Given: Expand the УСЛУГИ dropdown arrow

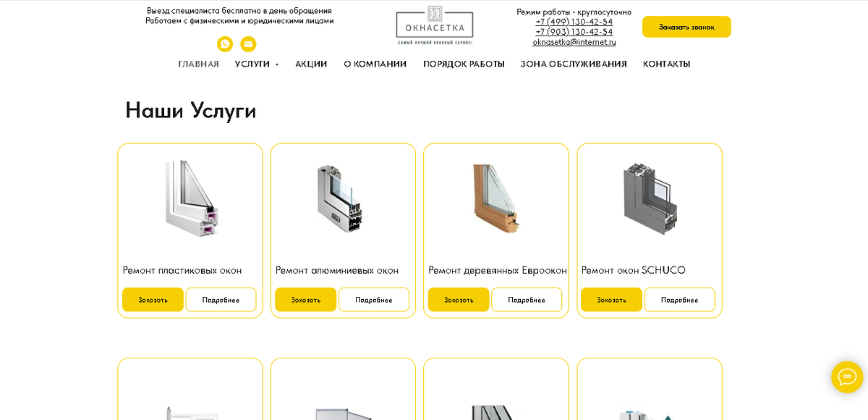Looking at the screenshot, I should coord(277,65).
